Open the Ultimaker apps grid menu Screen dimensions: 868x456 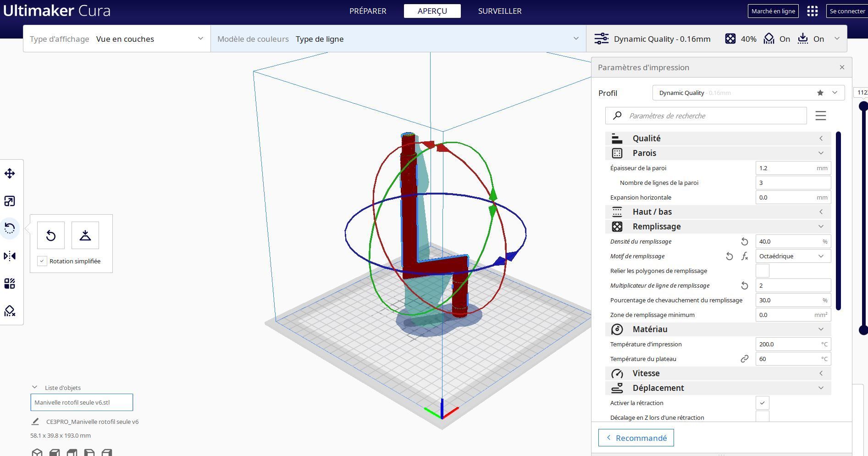pos(813,11)
